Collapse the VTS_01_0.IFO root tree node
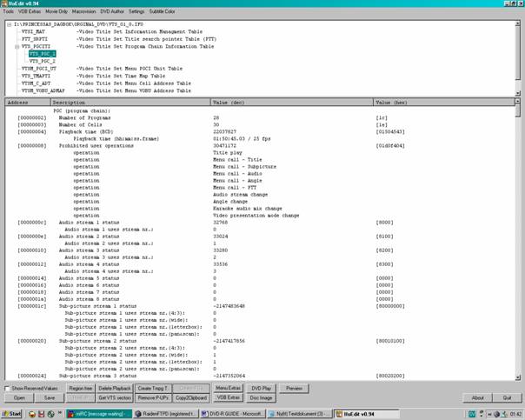The height and width of the screenshot is (420, 525). click(10, 24)
